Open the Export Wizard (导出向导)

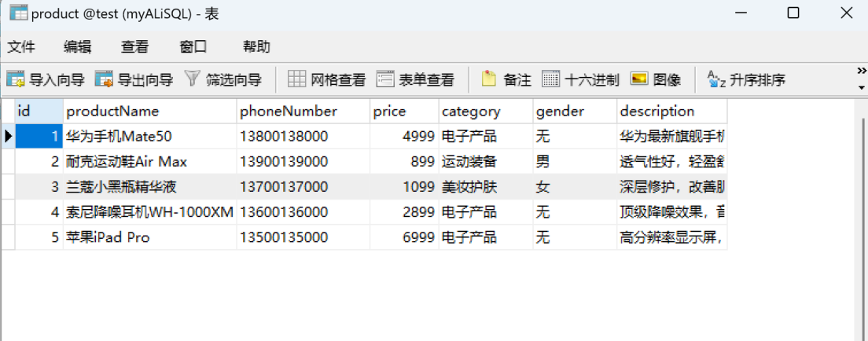pos(134,80)
